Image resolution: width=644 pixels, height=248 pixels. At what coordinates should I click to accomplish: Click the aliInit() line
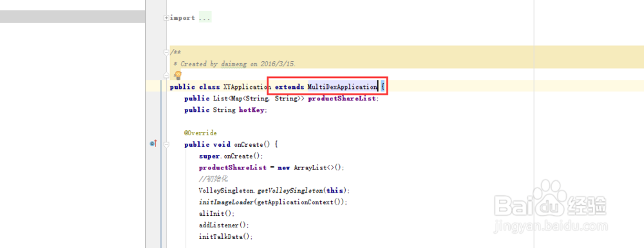[216, 213]
